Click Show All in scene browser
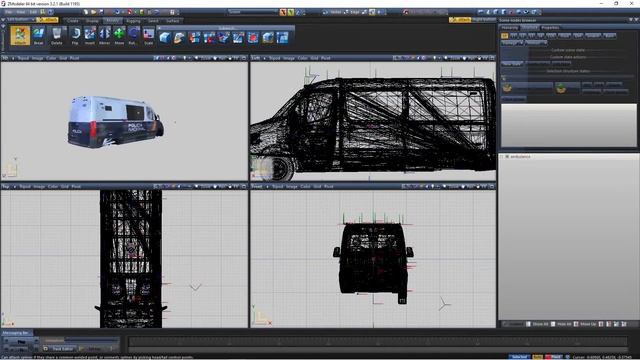Viewport: 640px width, 360px height. [537, 324]
